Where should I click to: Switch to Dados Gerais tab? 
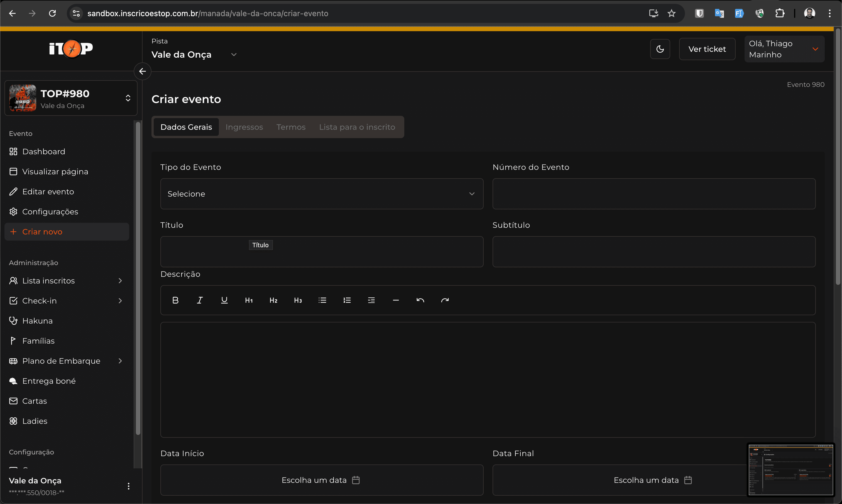tap(186, 127)
